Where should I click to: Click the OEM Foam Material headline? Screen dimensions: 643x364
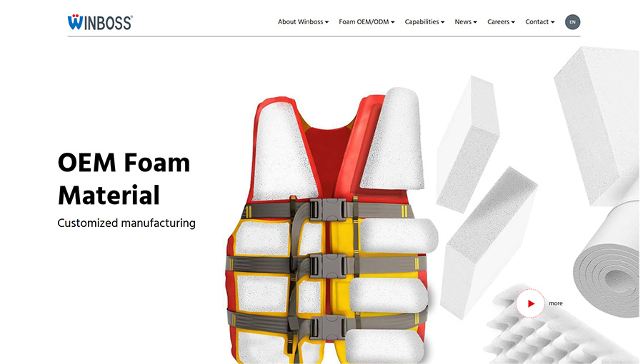[x=124, y=179]
